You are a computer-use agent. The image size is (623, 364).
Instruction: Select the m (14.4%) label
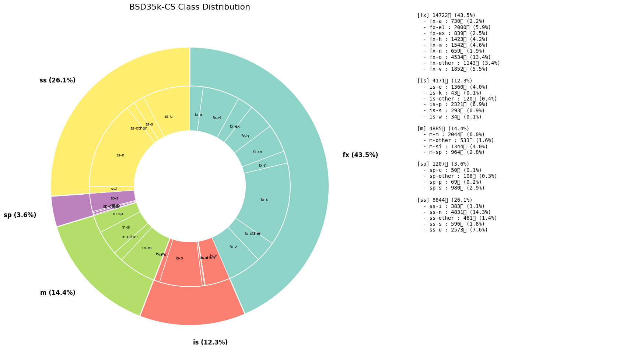pos(58,293)
